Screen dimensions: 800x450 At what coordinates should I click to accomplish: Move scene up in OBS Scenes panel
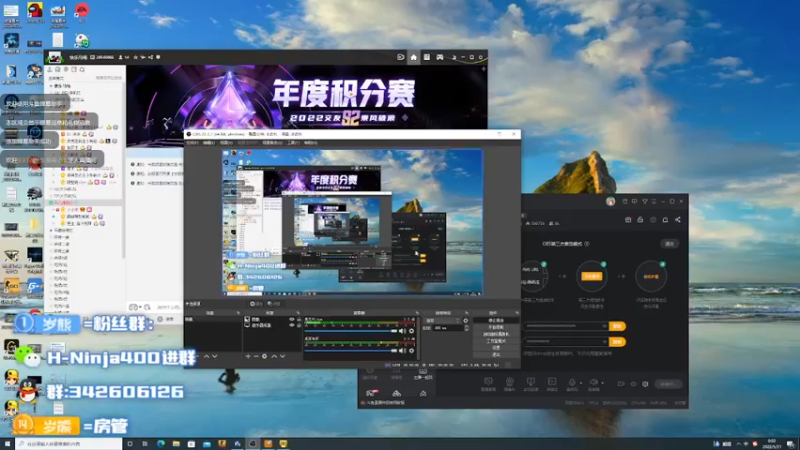[207, 356]
